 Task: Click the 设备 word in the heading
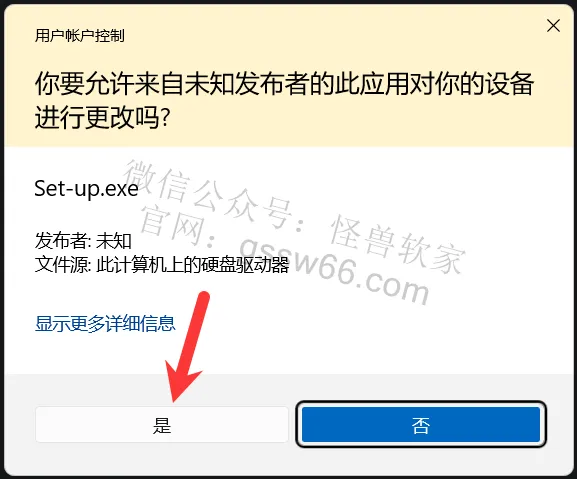click(x=509, y=84)
